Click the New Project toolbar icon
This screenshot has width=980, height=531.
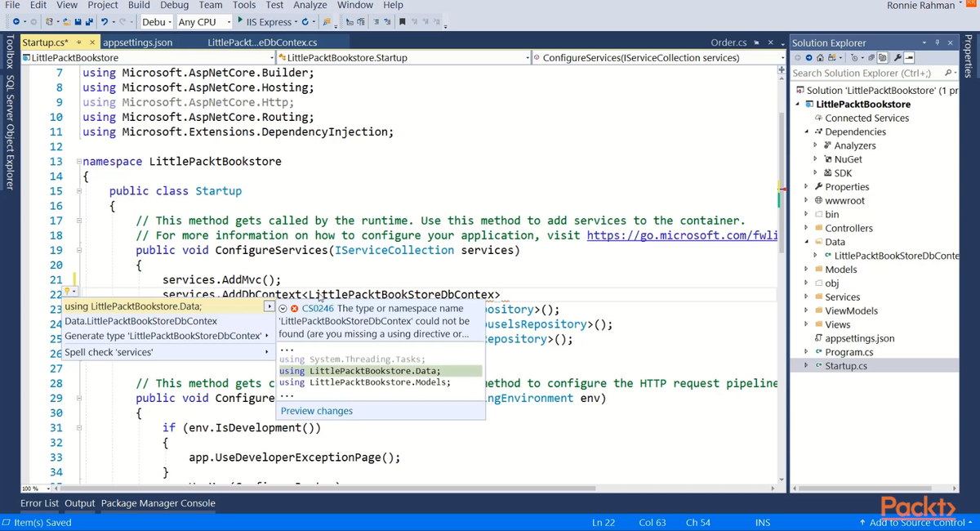51,22
